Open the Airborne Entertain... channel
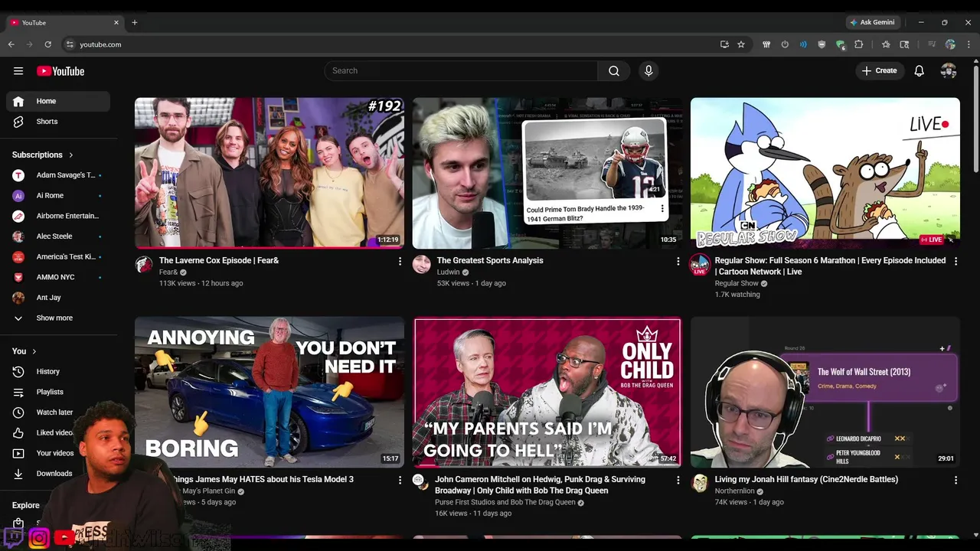Screen dimensions: 980x551 (58, 216)
